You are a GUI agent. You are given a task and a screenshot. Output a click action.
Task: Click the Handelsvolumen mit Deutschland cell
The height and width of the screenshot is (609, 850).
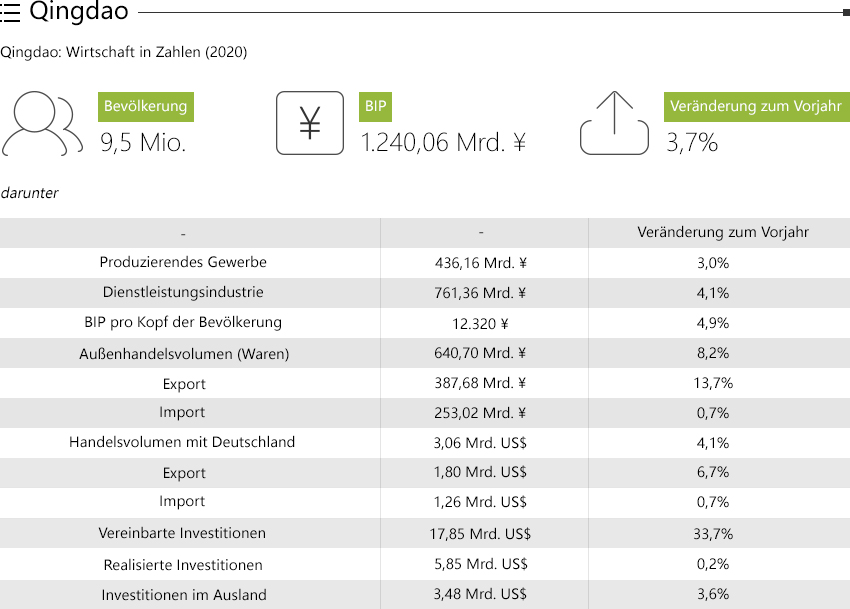pos(182,442)
